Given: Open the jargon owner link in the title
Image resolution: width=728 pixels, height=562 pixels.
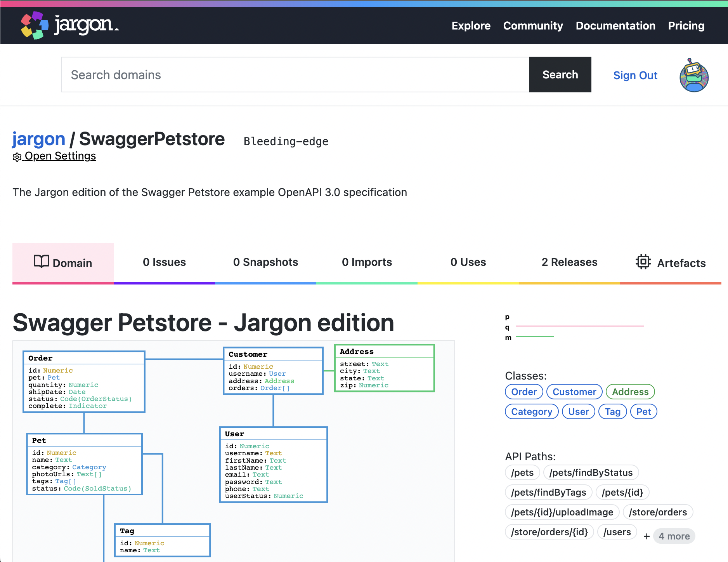Looking at the screenshot, I should click(x=39, y=139).
